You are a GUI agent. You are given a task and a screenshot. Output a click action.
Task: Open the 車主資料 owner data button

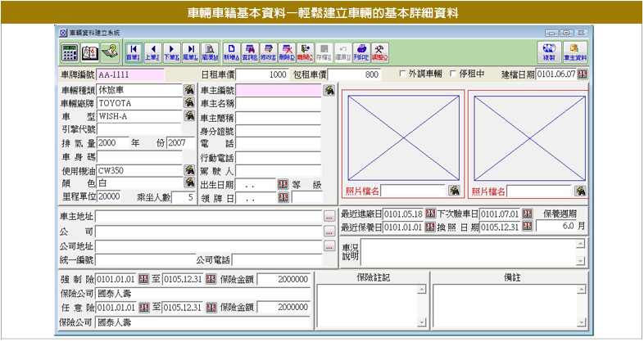(x=575, y=52)
